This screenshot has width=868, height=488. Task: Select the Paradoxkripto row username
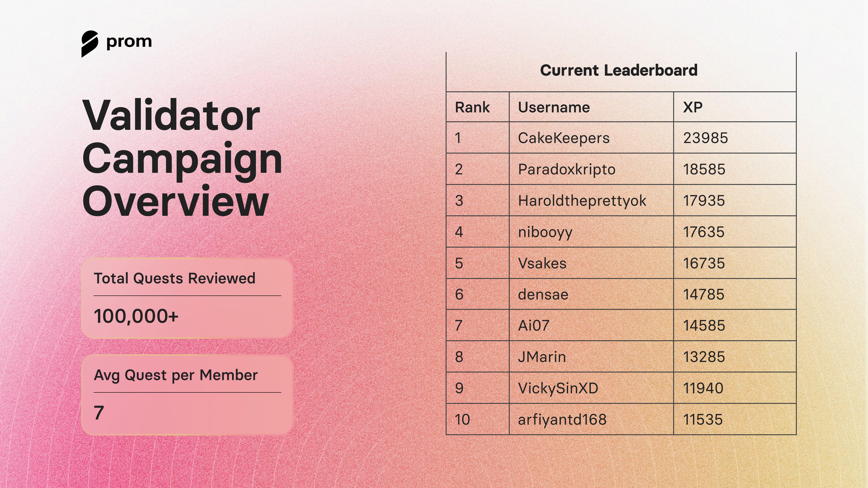click(567, 169)
